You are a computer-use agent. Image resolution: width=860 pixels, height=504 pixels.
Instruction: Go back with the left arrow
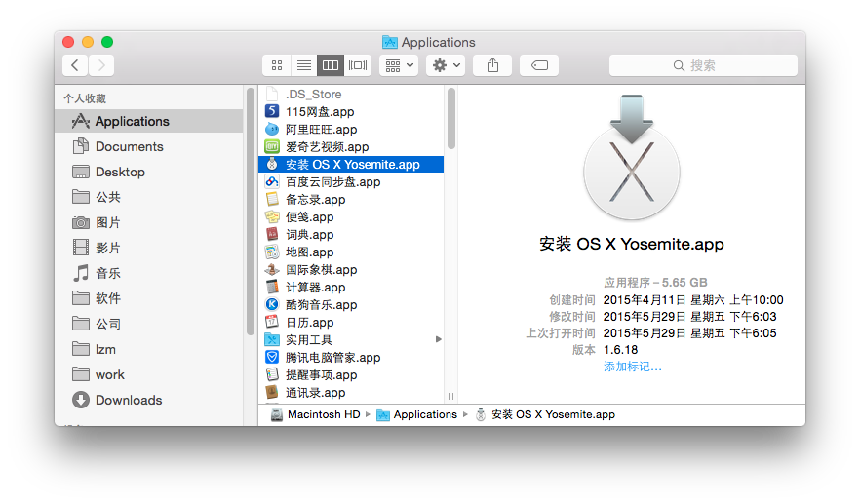point(75,65)
